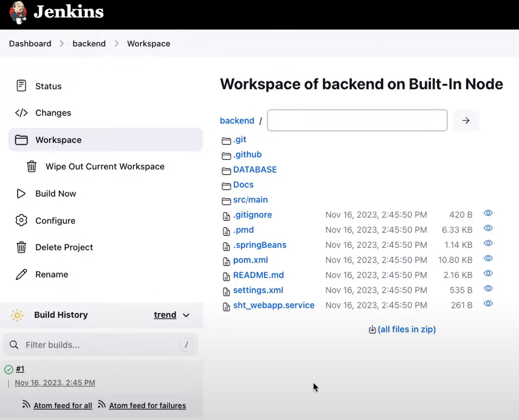The image size is (519, 420).
Task: Open the build trend link
Action: tap(165, 315)
